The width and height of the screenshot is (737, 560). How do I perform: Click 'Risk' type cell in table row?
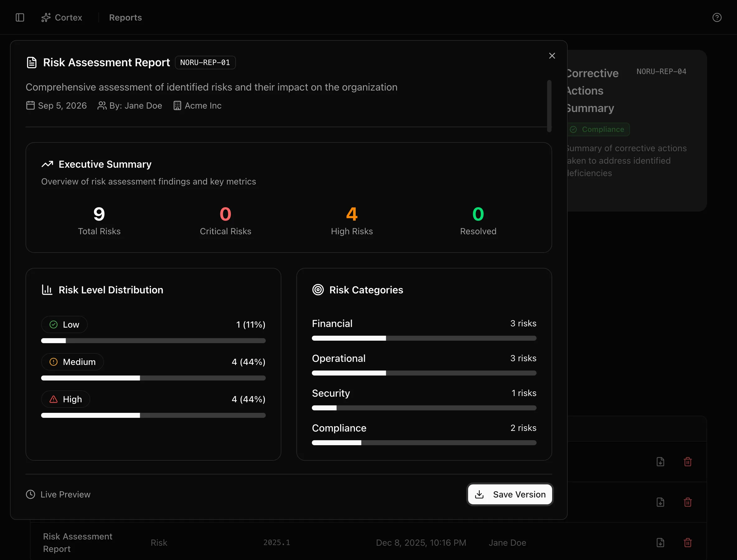(x=159, y=543)
